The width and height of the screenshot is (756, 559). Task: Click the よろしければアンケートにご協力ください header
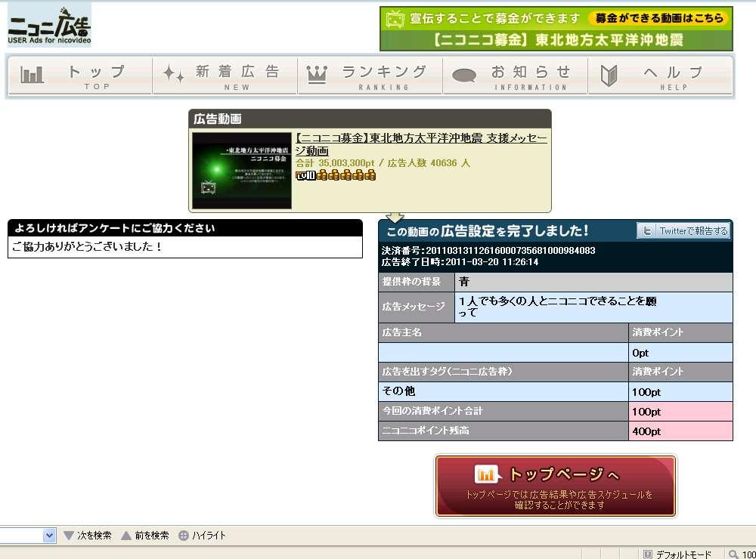[185, 228]
